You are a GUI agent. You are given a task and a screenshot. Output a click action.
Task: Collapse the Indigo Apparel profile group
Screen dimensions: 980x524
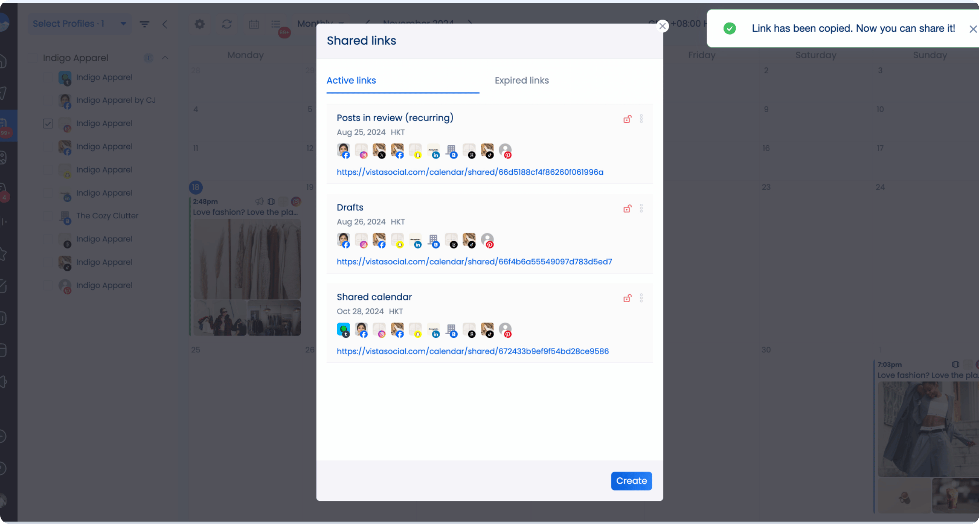coord(165,58)
